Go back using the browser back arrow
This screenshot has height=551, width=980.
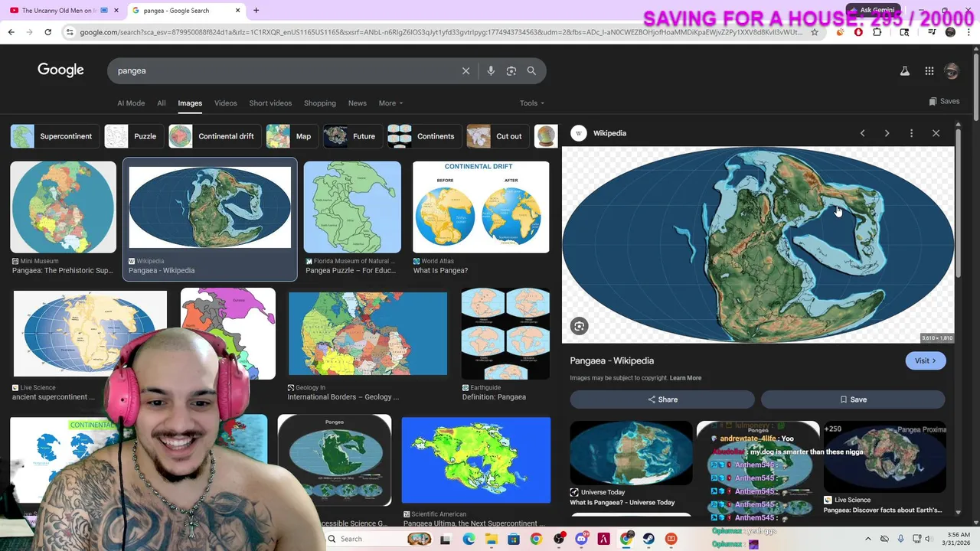pos(11,32)
